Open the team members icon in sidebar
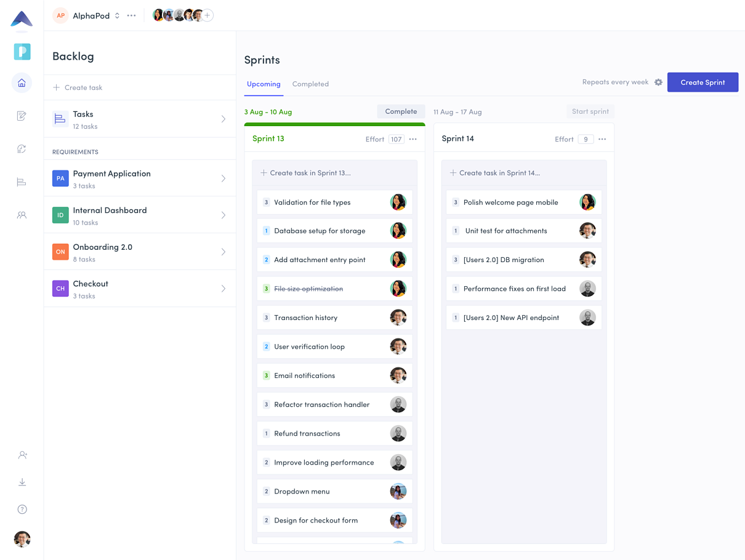 pyautogui.click(x=22, y=215)
